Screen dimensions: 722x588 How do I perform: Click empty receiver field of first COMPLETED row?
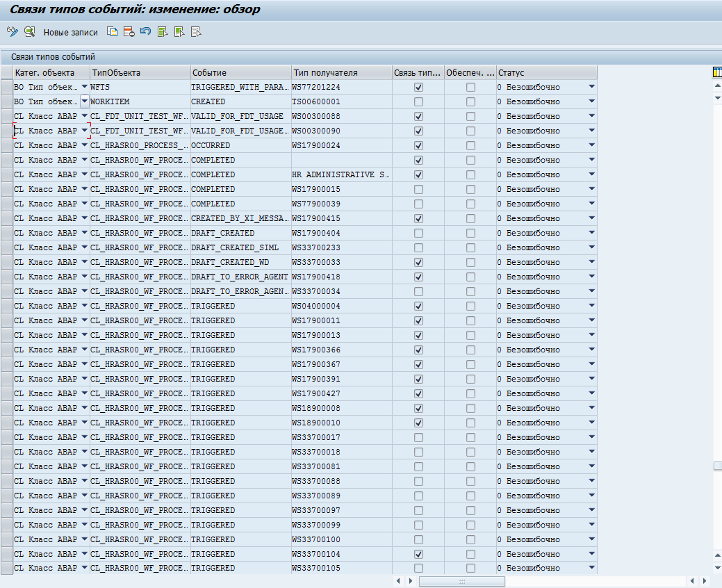pos(342,161)
